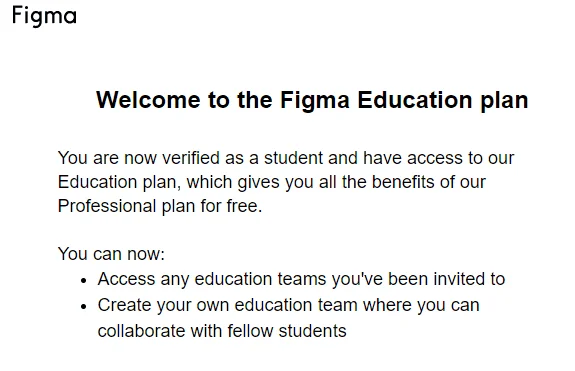
Task: Click the word 'Figma' within the heading
Action: coord(315,101)
